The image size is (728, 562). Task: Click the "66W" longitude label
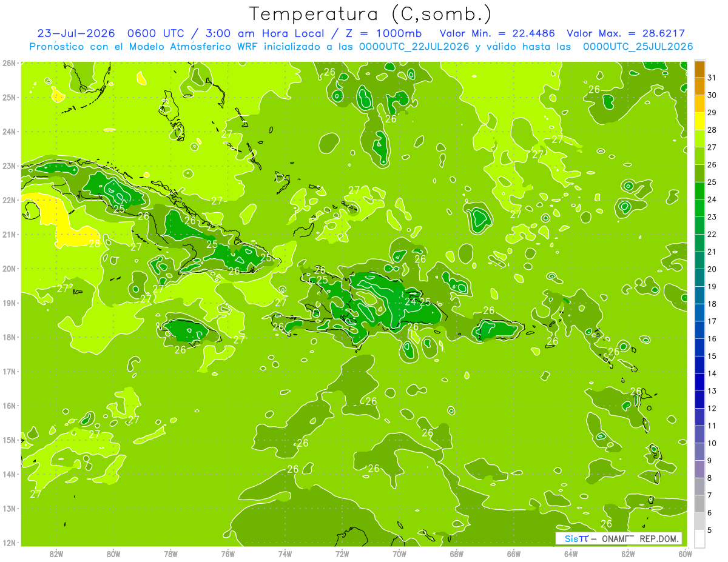[514, 554]
